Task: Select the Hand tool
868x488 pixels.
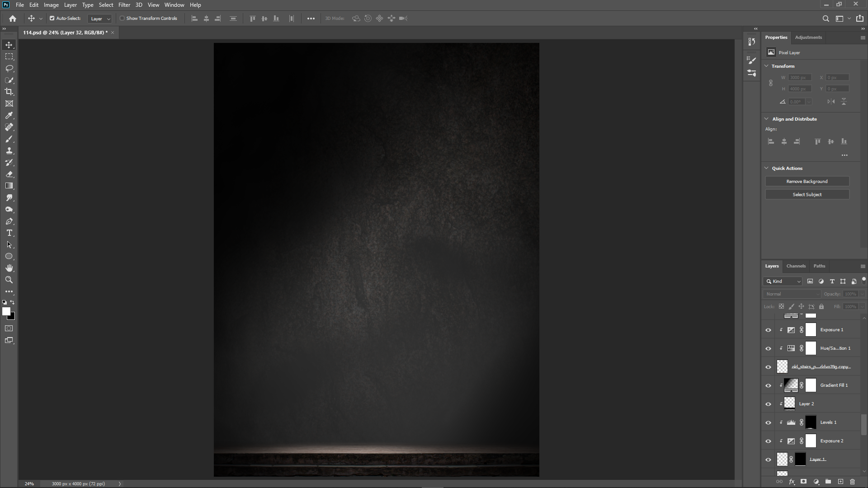Action: (x=9, y=268)
